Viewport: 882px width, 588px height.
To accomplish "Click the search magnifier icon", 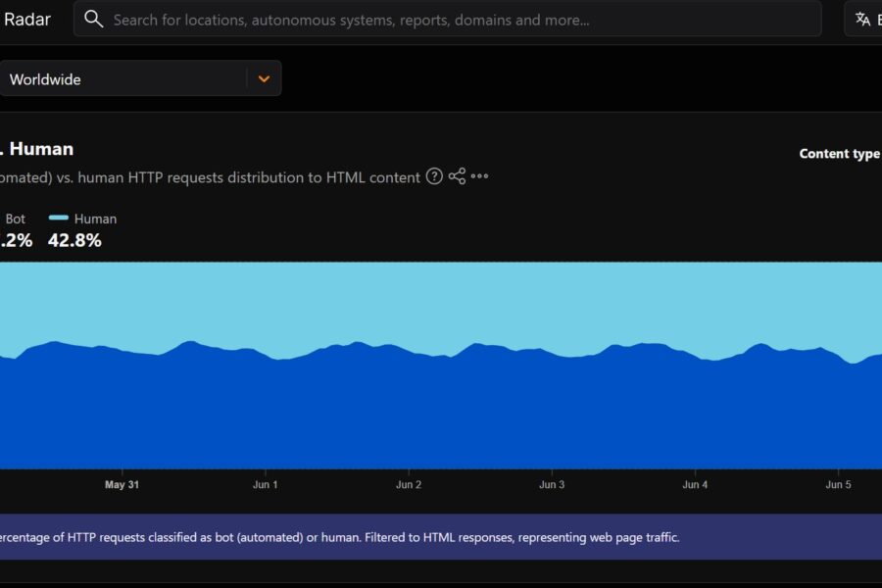I will pyautogui.click(x=93, y=20).
